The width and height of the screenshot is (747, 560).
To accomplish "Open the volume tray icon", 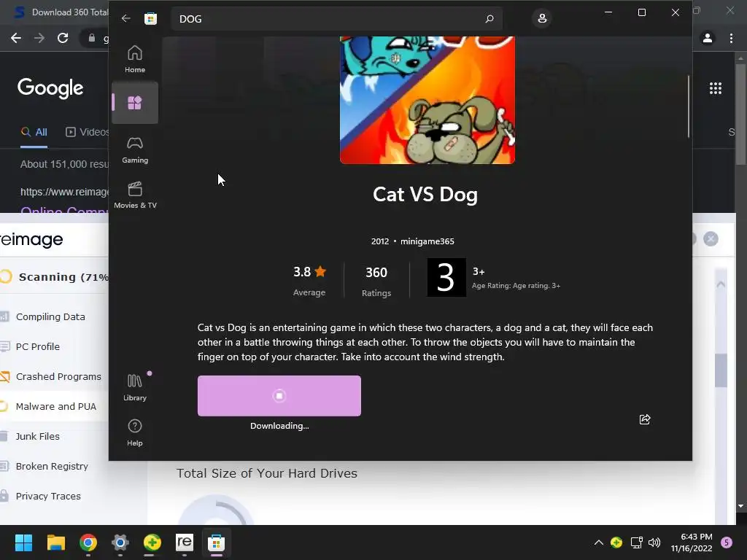I will [654, 542].
